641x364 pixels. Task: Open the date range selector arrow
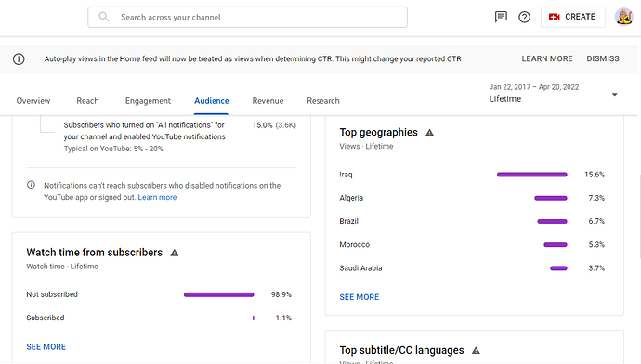[614, 95]
